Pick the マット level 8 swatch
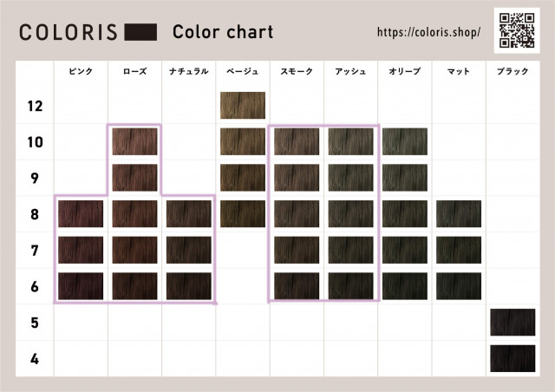Viewport: 555px width, 392px height. [458, 213]
